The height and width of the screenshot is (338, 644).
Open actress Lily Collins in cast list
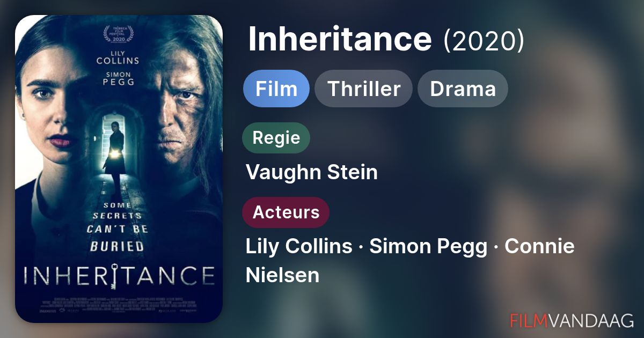(x=299, y=246)
